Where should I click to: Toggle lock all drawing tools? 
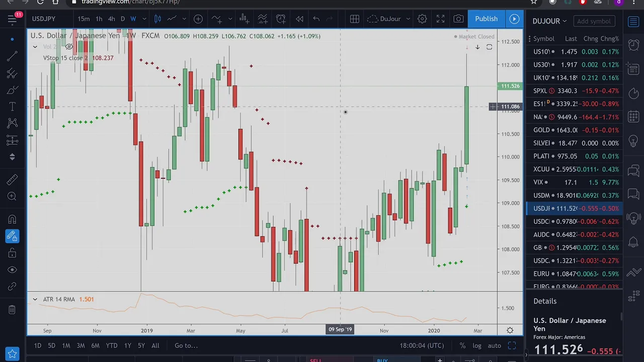(x=12, y=253)
